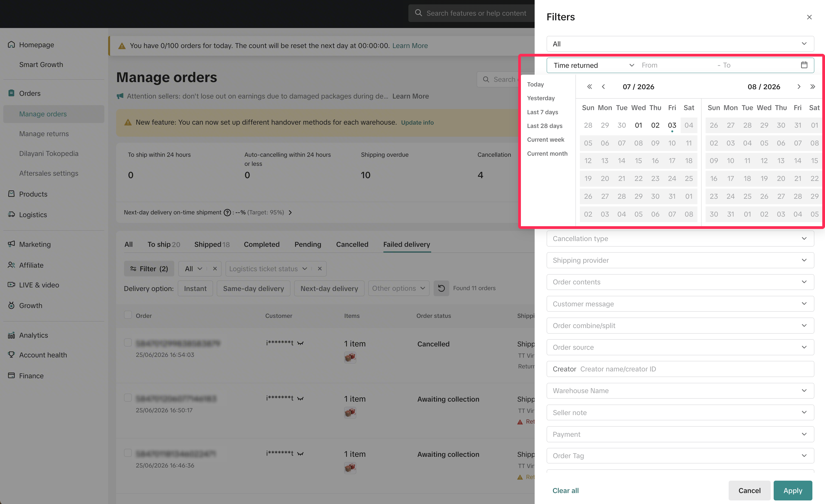Click the Creator name/creator ID input
Screen dimensions: 825x504
680,369
